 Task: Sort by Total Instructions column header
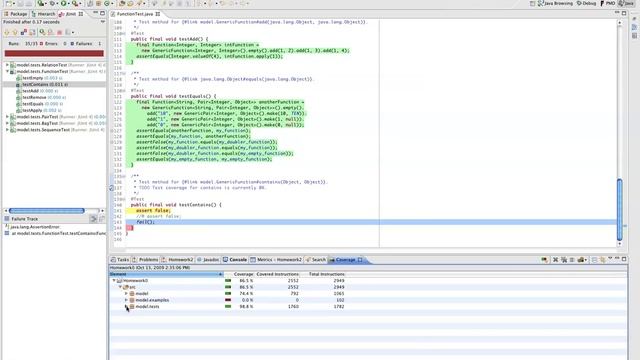click(327, 274)
